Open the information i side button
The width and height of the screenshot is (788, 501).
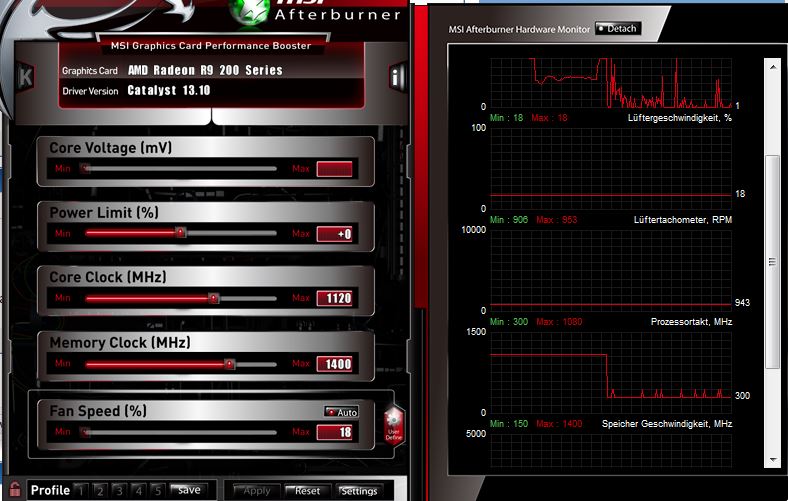click(x=396, y=77)
